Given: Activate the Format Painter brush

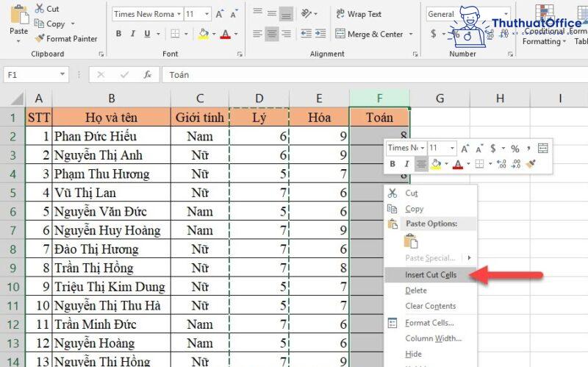Looking at the screenshot, I should [65, 39].
